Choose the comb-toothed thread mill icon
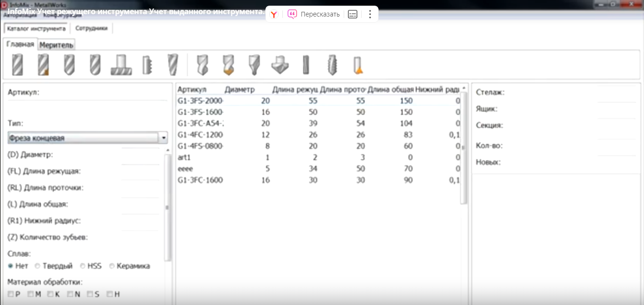The image size is (644, 305). (x=148, y=65)
